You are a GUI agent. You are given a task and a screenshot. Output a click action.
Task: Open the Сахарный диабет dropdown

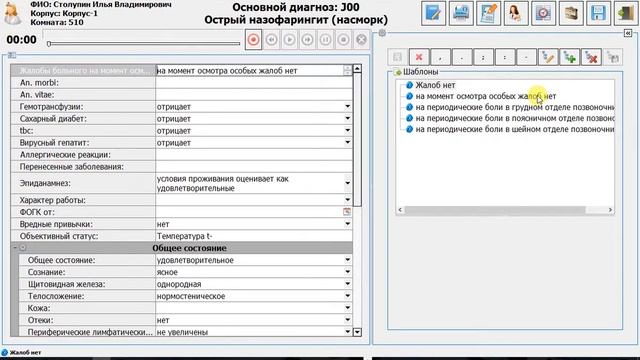coord(347,119)
